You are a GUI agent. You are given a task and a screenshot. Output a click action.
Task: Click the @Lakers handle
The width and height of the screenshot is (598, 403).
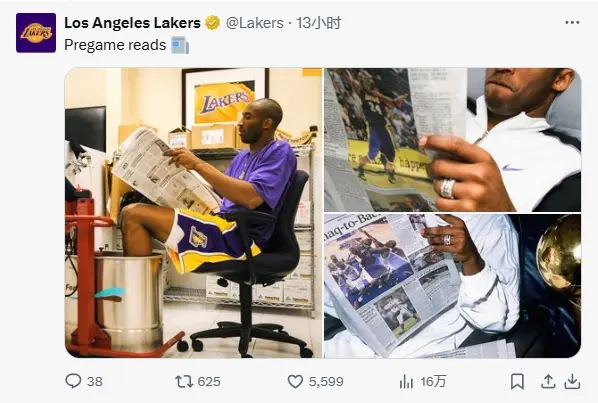point(255,23)
